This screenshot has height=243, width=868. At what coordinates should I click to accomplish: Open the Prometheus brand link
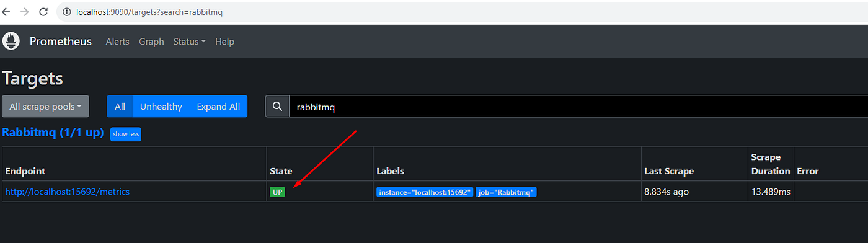click(61, 42)
